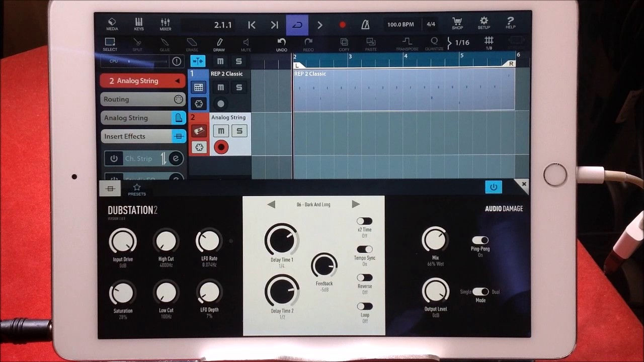Toggle global solo S above tracks
Screen dimensions: 644x362
[x=238, y=61]
